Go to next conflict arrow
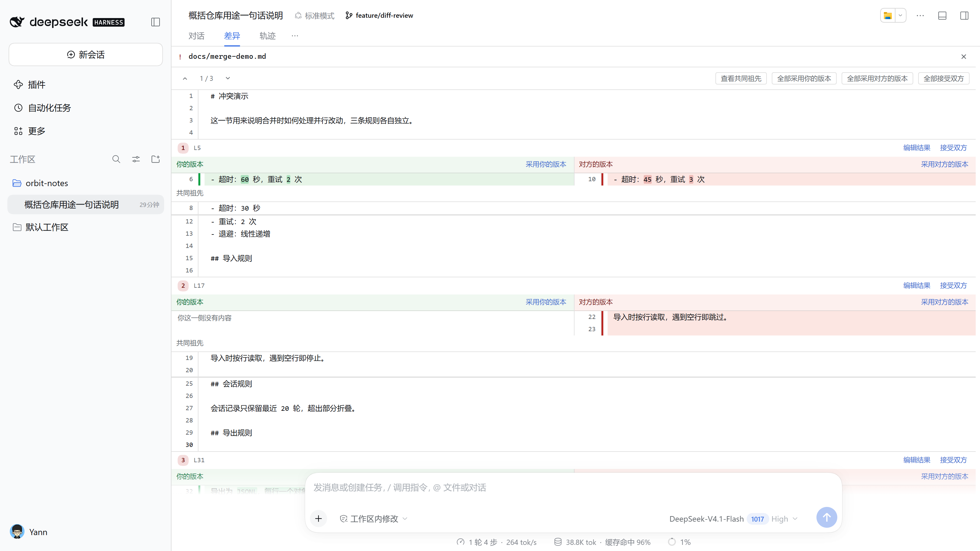The image size is (980, 551). click(x=228, y=78)
